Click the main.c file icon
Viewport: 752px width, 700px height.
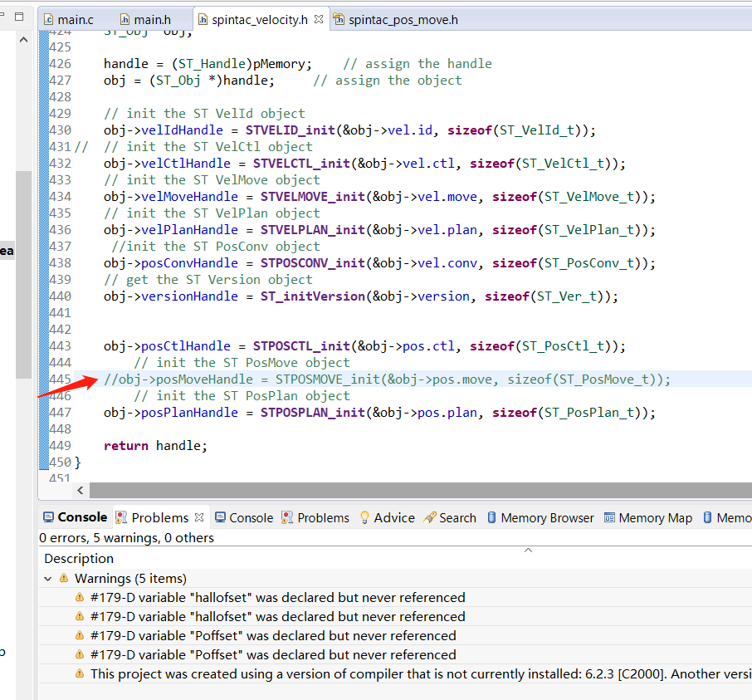pyautogui.click(x=48, y=20)
